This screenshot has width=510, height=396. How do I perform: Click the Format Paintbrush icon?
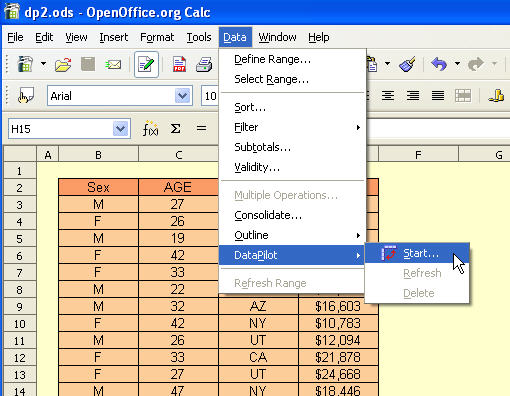[407, 64]
